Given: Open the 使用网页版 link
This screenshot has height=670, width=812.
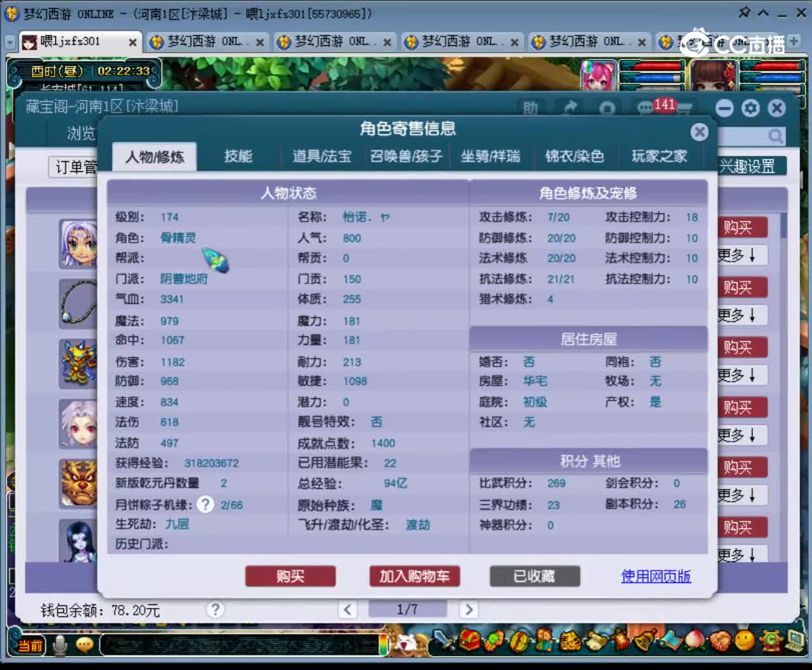Looking at the screenshot, I should pyautogui.click(x=655, y=576).
